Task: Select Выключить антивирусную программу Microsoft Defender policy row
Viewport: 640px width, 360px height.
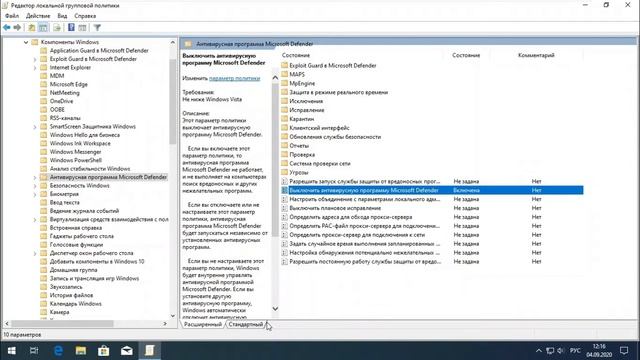Action: click(432, 190)
